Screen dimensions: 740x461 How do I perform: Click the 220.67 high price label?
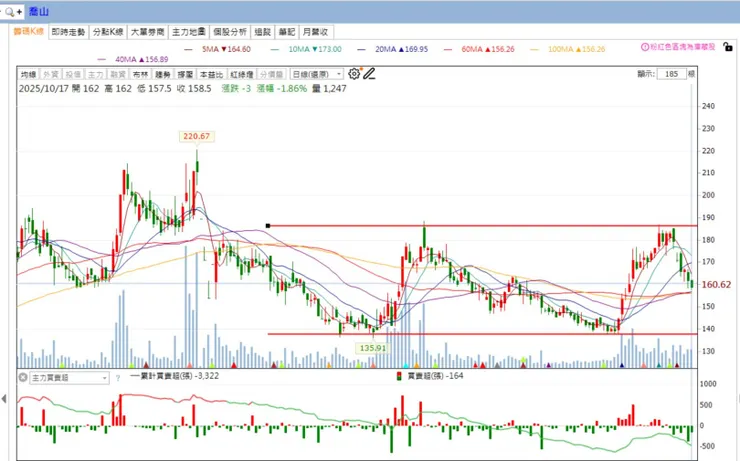(196, 136)
